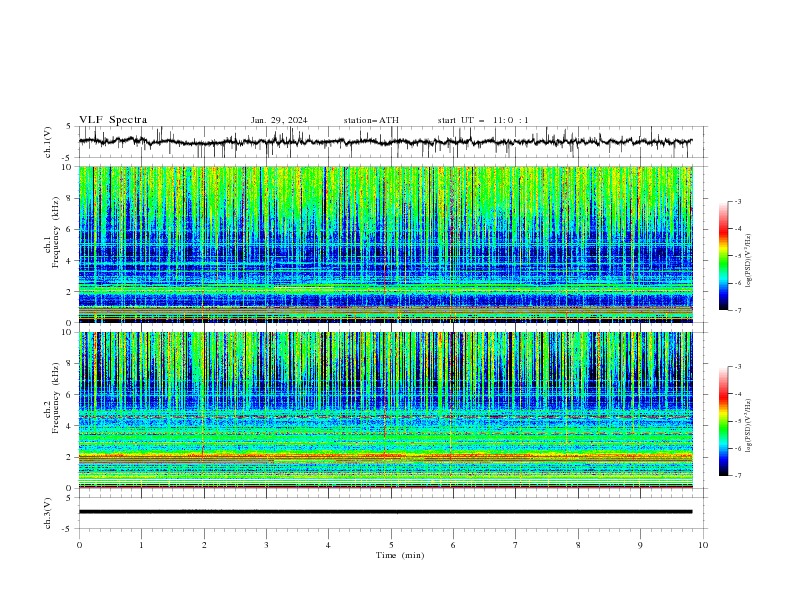Click the upper color bar's "-3" tick label

click(x=737, y=201)
